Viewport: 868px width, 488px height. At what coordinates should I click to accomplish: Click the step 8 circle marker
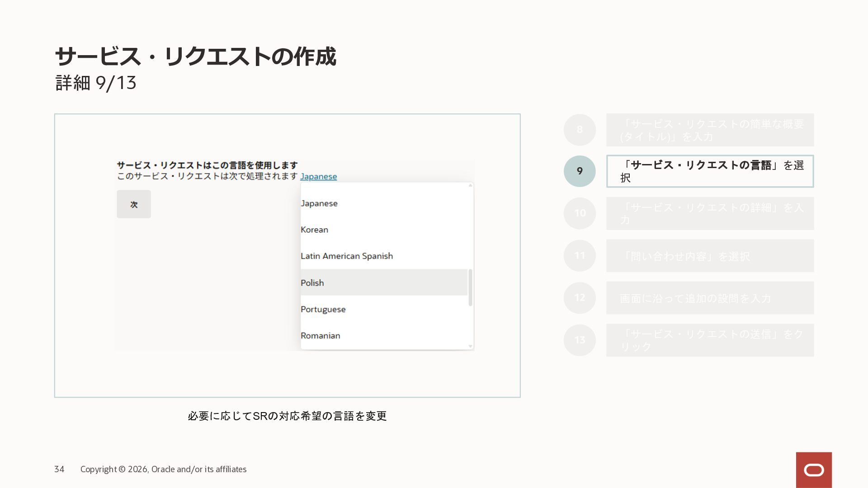coord(580,130)
